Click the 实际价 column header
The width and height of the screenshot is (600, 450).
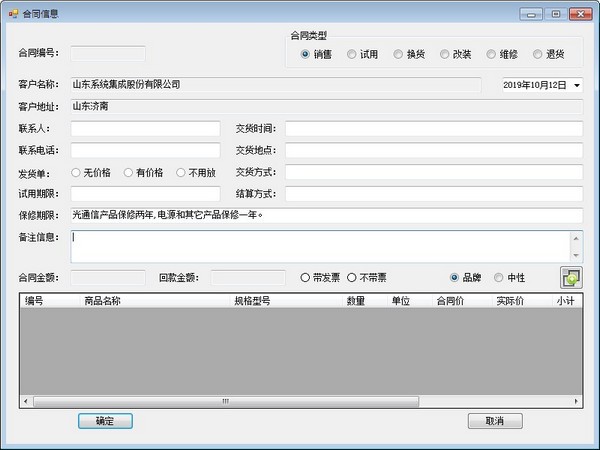click(522, 301)
